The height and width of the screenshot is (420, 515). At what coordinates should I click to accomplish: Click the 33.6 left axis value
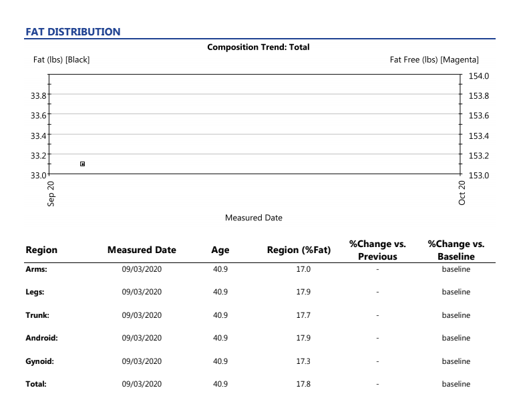click(39, 116)
